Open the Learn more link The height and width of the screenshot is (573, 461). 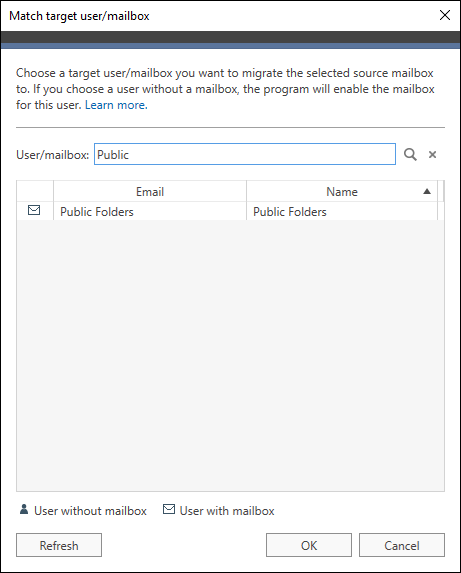[116, 105]
